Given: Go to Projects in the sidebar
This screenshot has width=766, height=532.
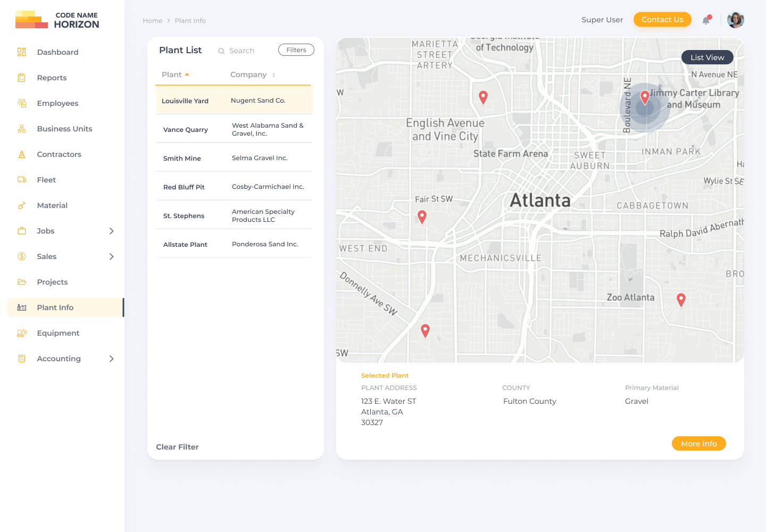Looking at the screenshot, I should 52,282.
